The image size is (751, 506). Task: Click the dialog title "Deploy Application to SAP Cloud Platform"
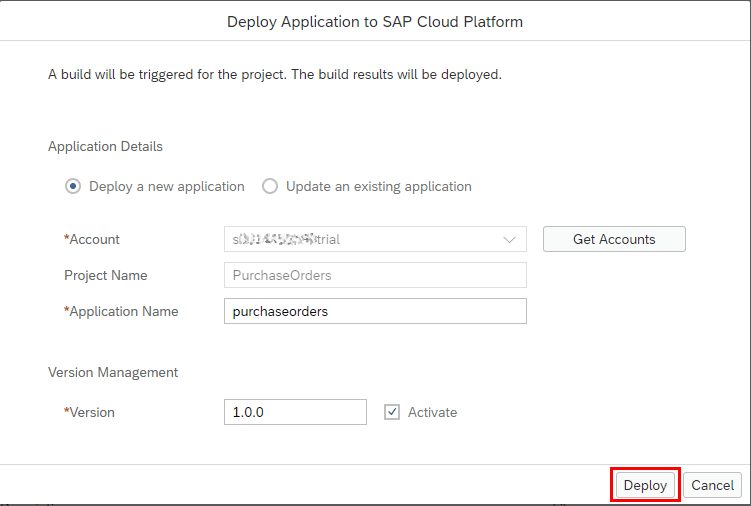[375, 21]
